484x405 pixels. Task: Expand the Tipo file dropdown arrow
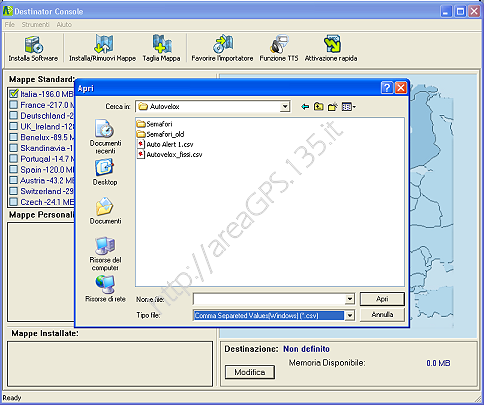pyautogui.click(x=349, y=315)
